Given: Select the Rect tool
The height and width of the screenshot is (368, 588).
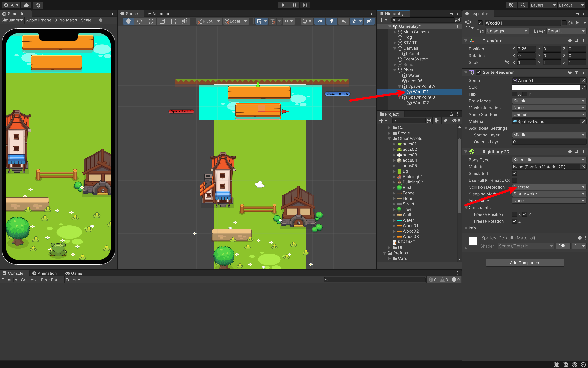Looking at the screenshot, I should click(173, 21).
